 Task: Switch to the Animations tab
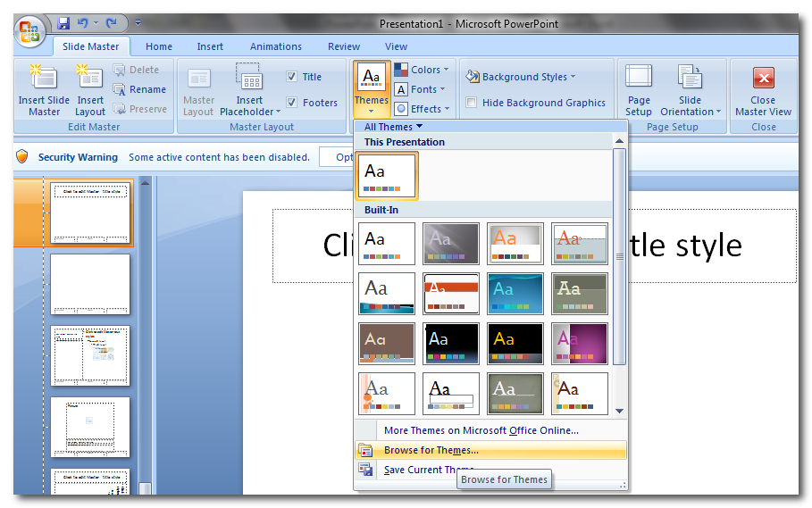(x=275, y=46)
